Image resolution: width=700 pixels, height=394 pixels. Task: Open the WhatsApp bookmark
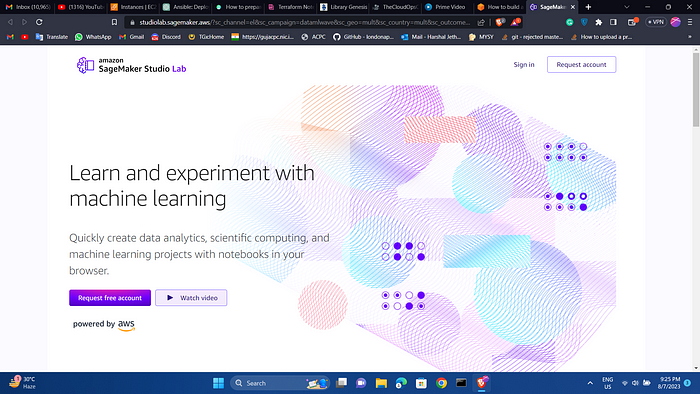click(x=93, y=37)
